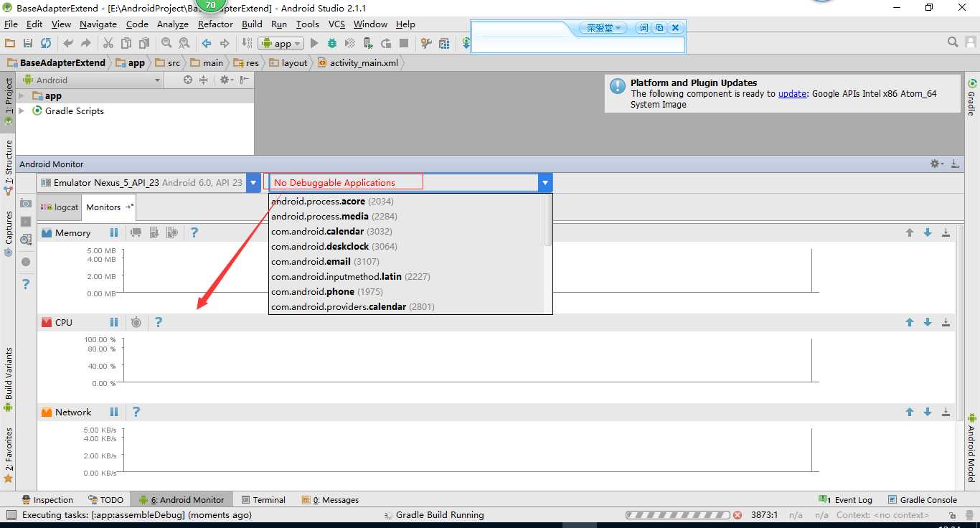Viewport: 980px width, 528px height.
Task: Open Network monitor help question mark
Action: pyautogui.click(x=136, y=412)
